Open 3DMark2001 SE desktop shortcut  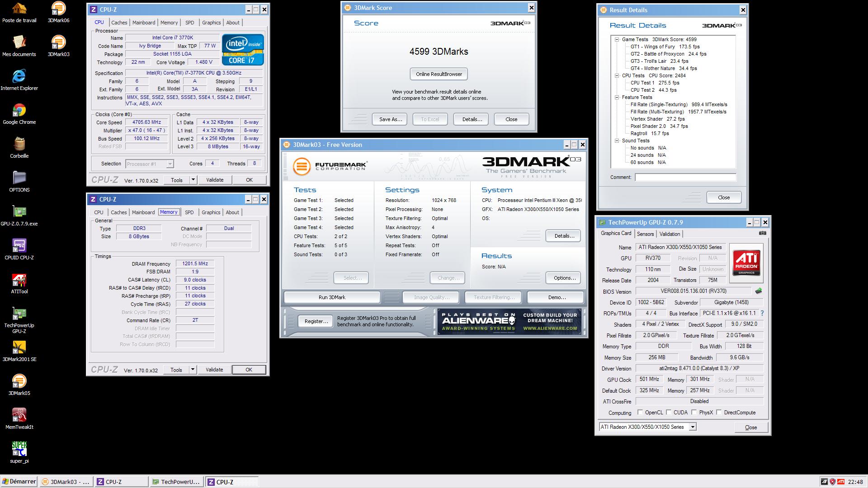coord(19,351)
